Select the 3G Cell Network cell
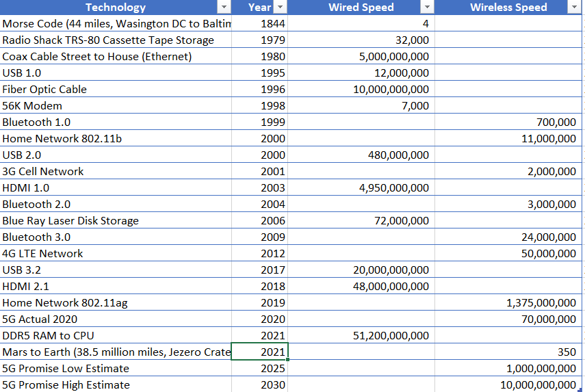Screen dimensions: 585x392 pyautogui.click(x=116, y=171)
